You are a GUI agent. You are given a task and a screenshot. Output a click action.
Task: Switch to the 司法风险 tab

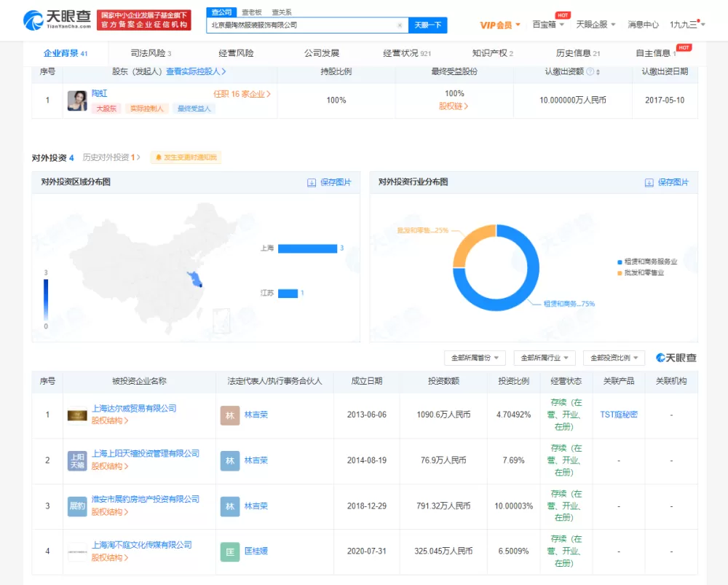(x=151, y=53)
